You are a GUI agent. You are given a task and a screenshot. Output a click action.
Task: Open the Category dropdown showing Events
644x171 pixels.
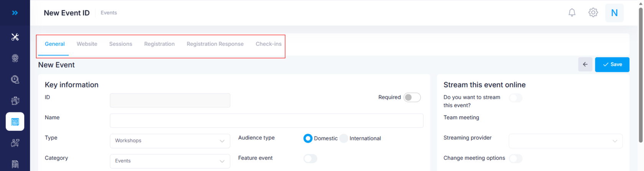pyautogui.click(x=170, y=161)
